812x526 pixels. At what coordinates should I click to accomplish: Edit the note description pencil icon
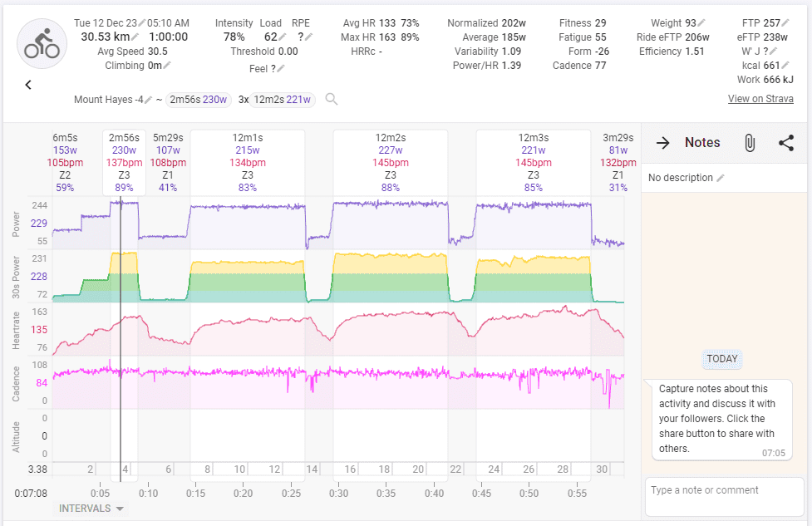click(x=721, y=178)
